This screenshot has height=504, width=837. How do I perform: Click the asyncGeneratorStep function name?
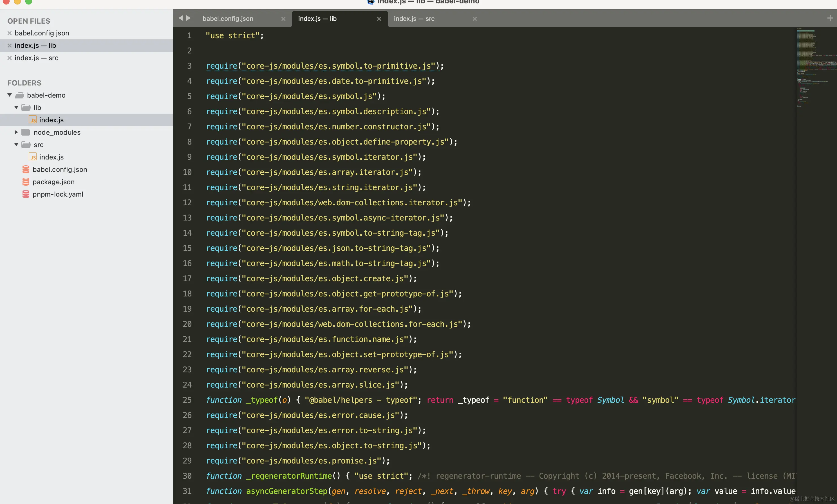pyautogui.click(x=287, y=491)
